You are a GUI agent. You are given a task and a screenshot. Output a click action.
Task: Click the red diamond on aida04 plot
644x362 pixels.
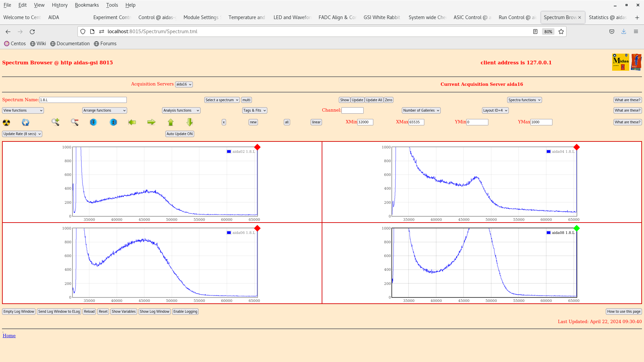(x=577, y=147)
